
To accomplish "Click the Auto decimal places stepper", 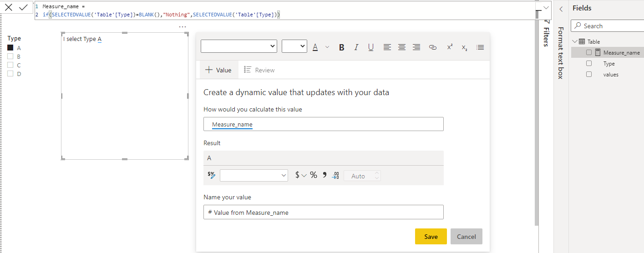I will tap(362, 176).
